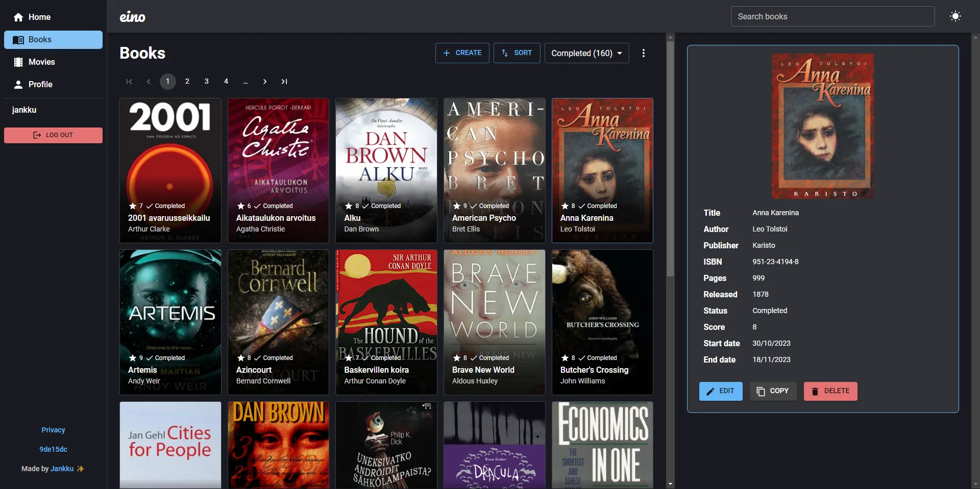
Task: Click the jankku username in sidebar
Action: click(x=24, y=110)
